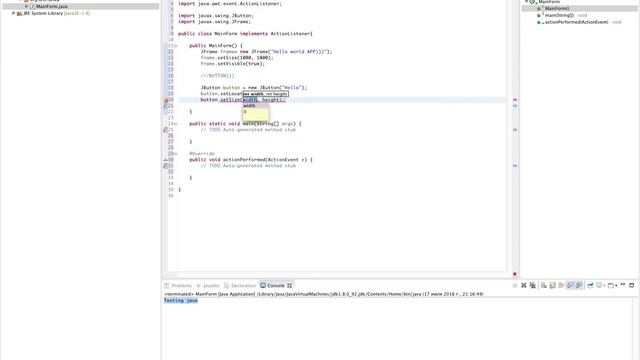Select actionPerformed(ActionEvent) in Outline
Screen dimensions: 640x360
coord(576,22)
